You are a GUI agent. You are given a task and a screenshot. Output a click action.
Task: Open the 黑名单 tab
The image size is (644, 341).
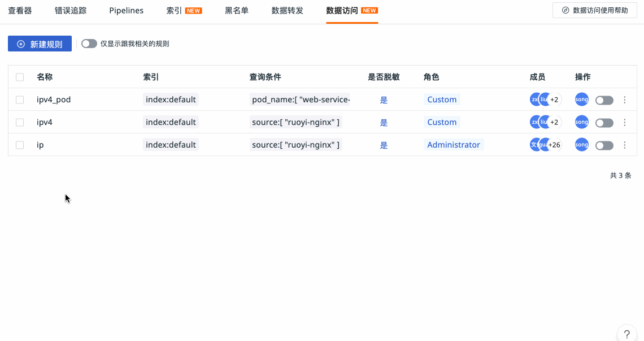coord(237,11)
